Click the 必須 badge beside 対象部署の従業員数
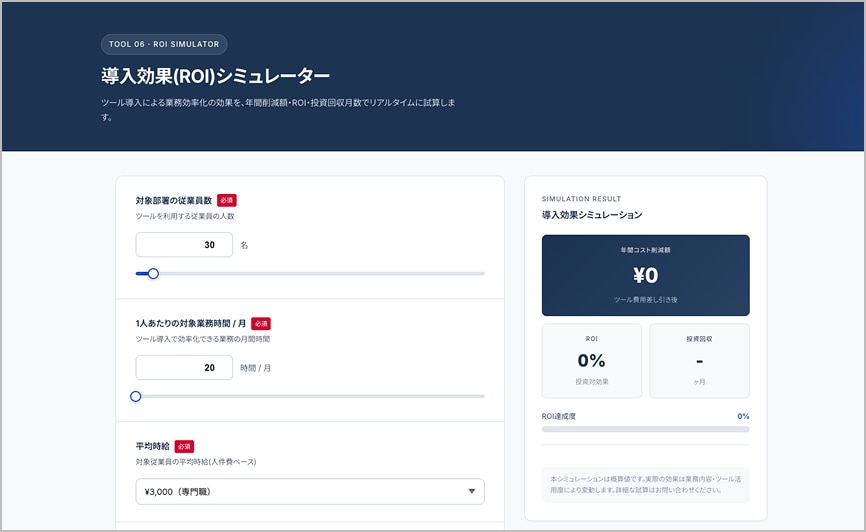This screenshot has width=866, height=532. tap(227, 200)
